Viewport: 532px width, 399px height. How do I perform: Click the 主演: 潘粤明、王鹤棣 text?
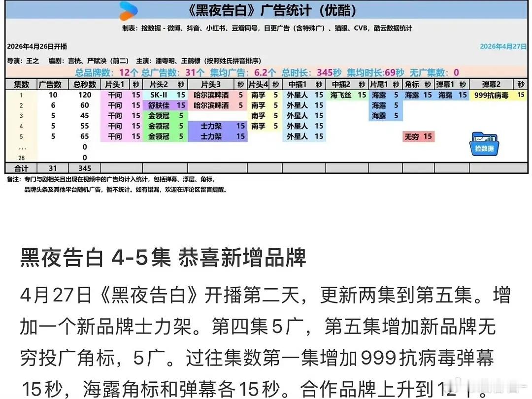199,61
